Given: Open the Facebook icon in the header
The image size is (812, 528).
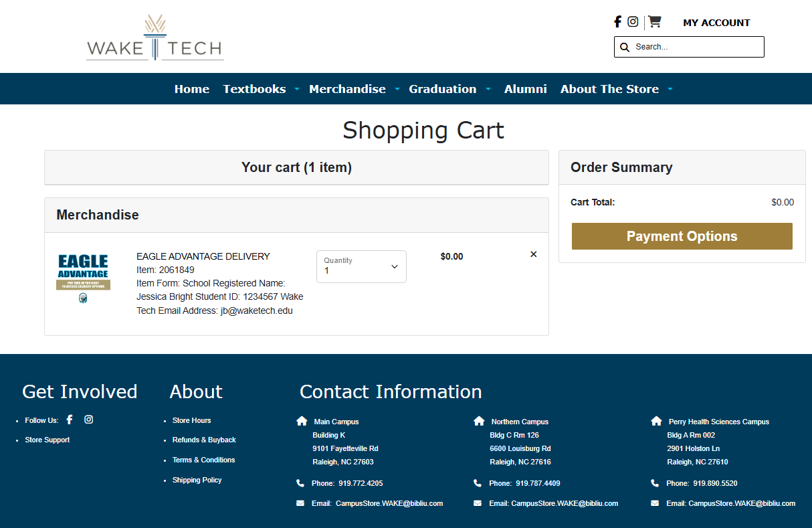Looking at the screenshot, I should [617, 21].
